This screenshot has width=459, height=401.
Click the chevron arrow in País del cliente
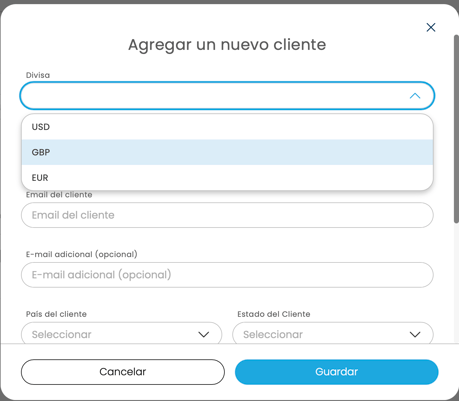[203, 334]
